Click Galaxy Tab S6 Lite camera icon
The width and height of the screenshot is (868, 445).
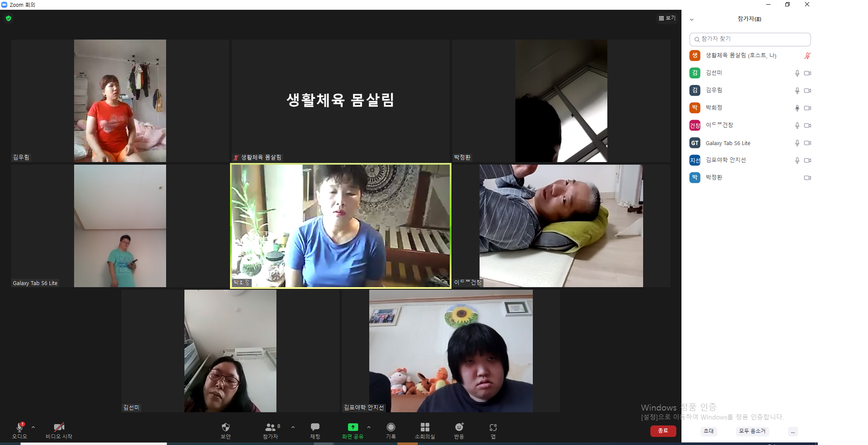click(807, 143)
